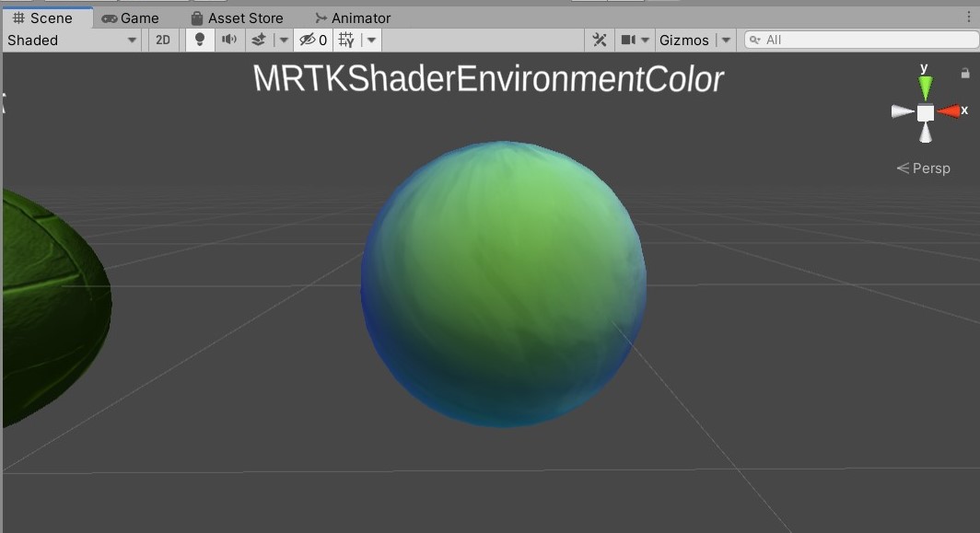Screen dimensions: 980x533
Task: Switch to the Scene tab
Action: pyautogui.click(x=48, y=18)
